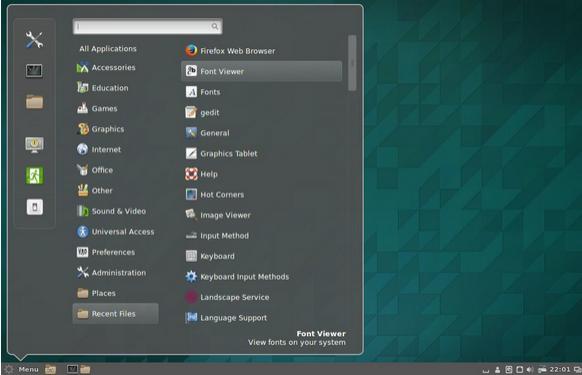
Task: Open the Administration category
Action: tap(116, 273)
